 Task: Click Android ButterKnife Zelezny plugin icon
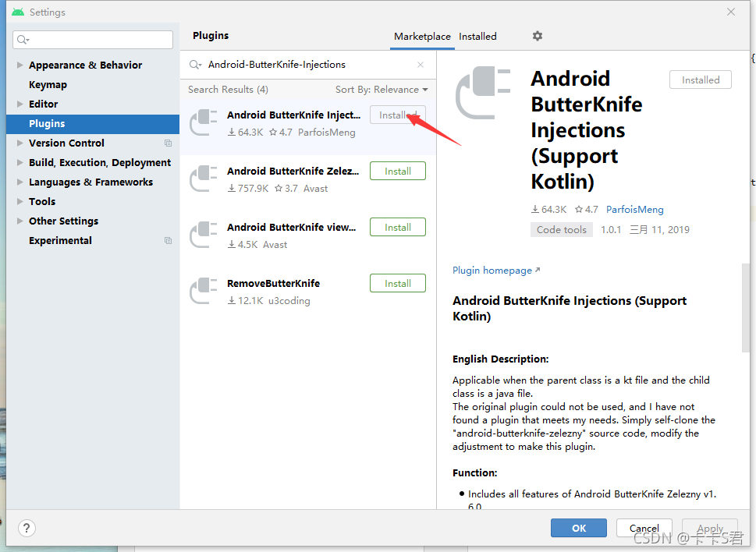coord(204,179)
